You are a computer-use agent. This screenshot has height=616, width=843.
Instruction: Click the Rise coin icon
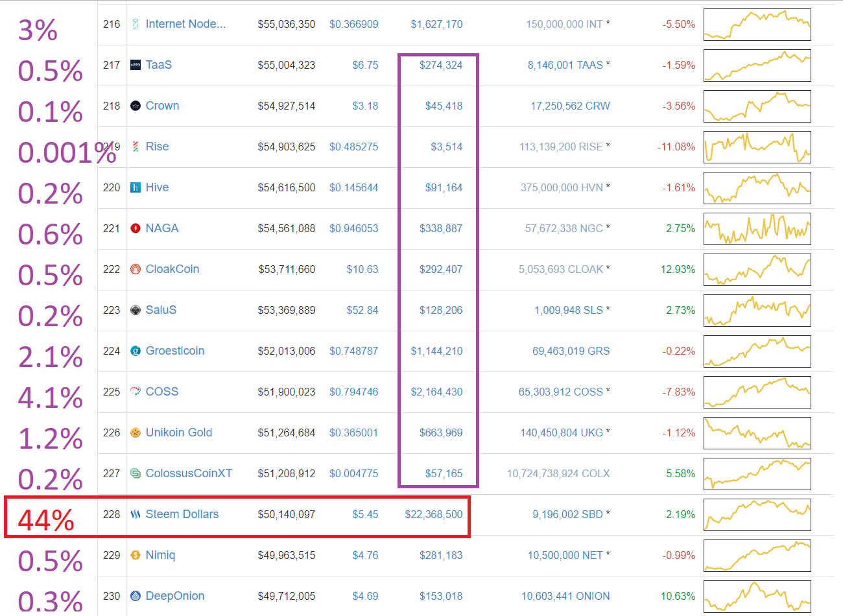click(136, 147)
